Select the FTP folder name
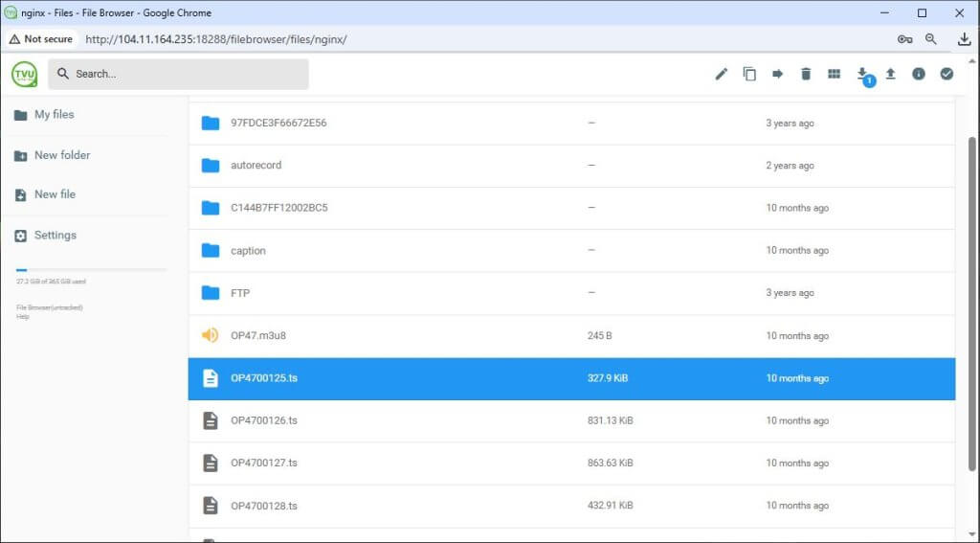 click(x=240, y=293)
